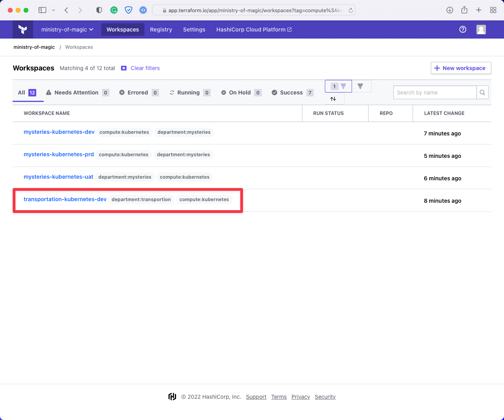Open mysteries-kubernetes-uat workspace

pyautogui.click(x=58, y=177)
